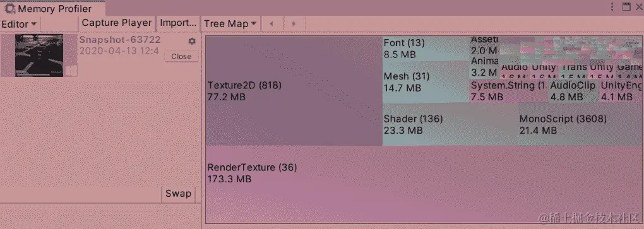This screenshot has width=644, height=229.
Task: Open the snapshot settings gear
Action: pyautogui.click(x=192, y=42)
